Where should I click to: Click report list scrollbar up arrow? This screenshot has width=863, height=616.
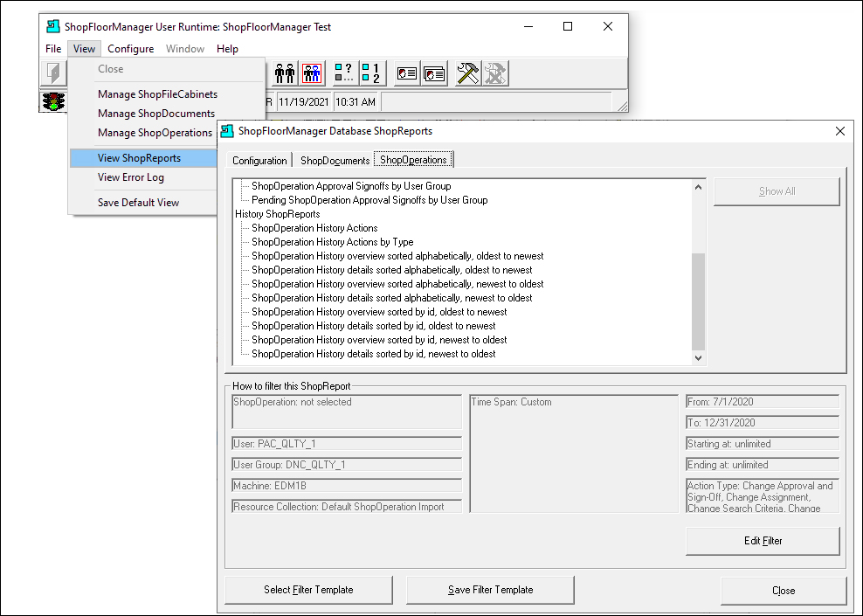point(698,187)
